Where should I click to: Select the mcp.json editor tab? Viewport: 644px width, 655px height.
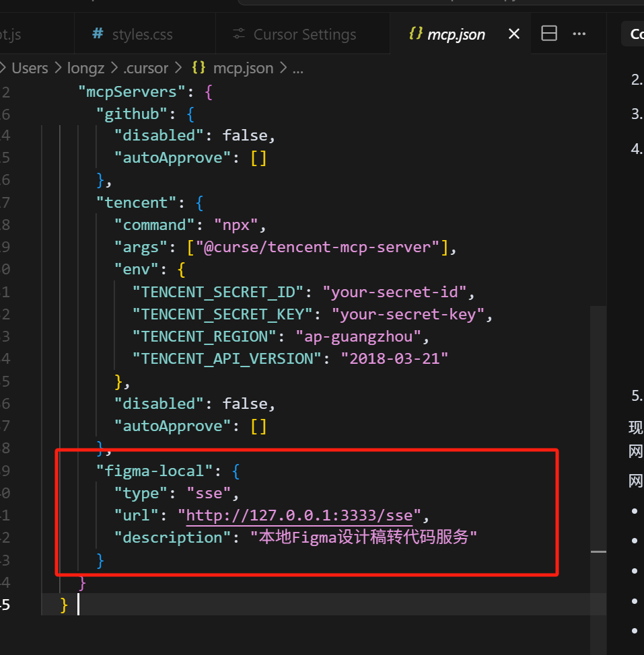456,34
